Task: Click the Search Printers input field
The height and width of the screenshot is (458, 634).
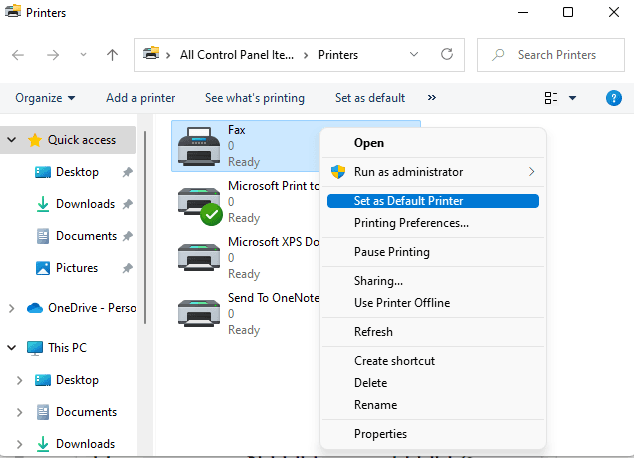Action: click(x=556, y=55)
